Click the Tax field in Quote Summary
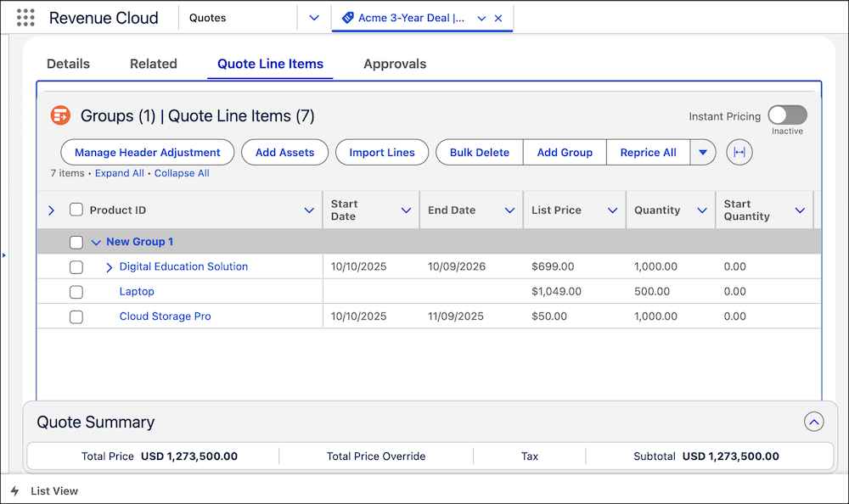 point(530,456)
